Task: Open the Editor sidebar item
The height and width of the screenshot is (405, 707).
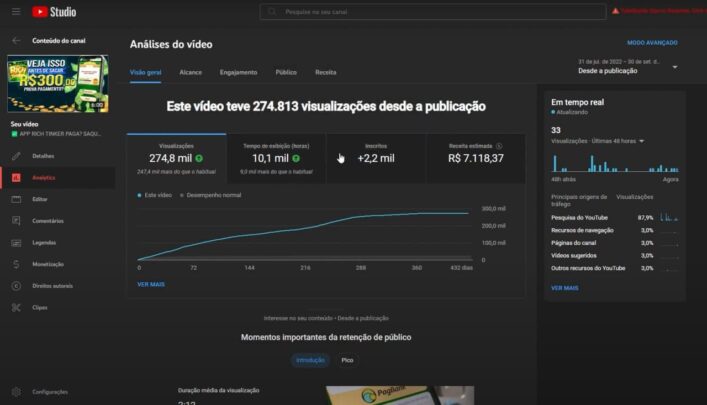Action: [x=40, y=199]
